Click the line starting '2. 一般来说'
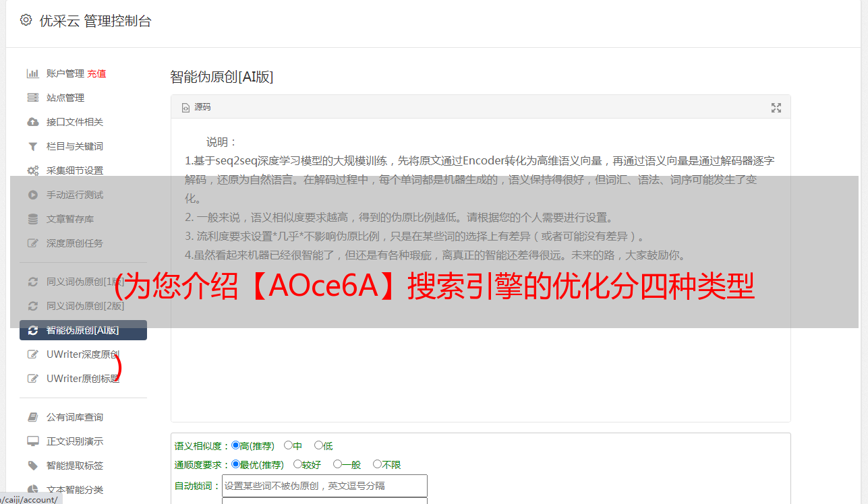Screen dimensions: 868x504 [399, 218]
